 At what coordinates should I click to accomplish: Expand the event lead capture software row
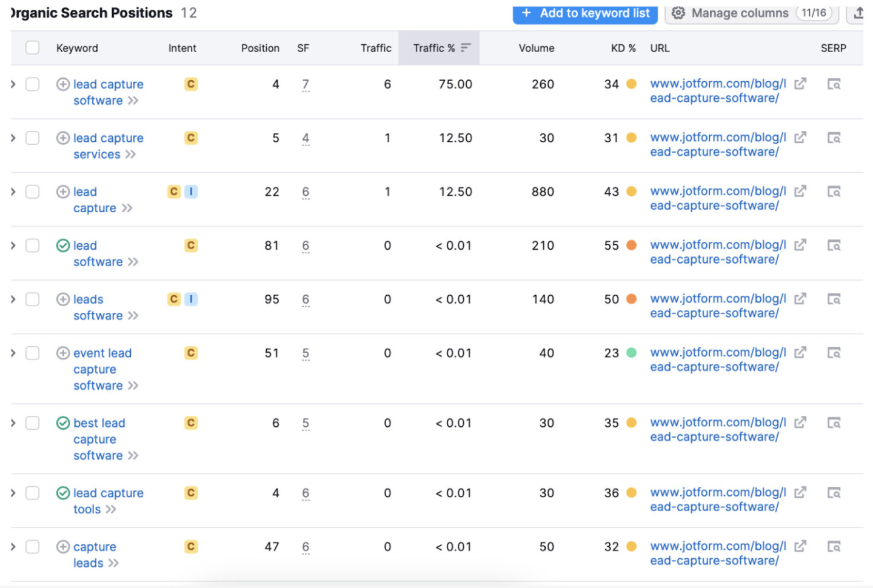[13, 353]
